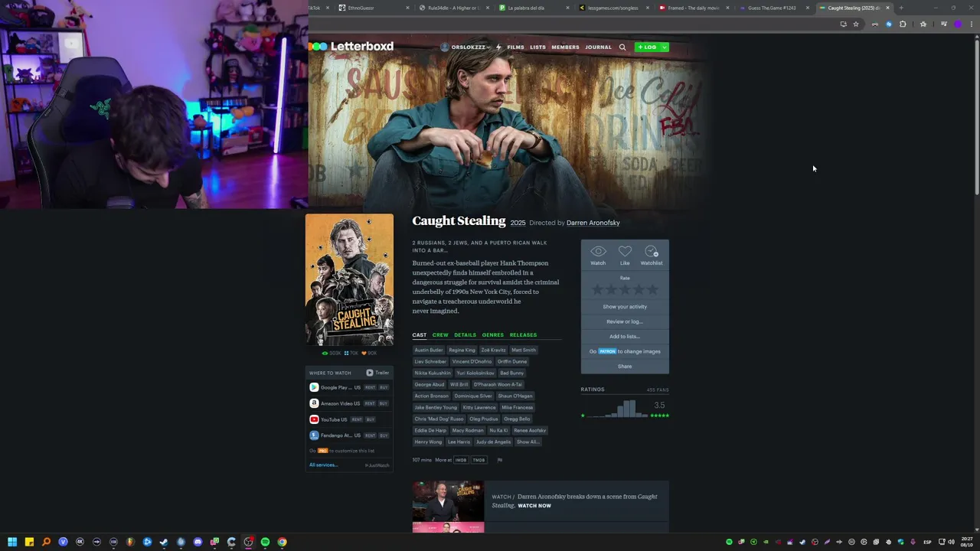Open the Google Play service icon
The image size is (980, 551).
314,387
